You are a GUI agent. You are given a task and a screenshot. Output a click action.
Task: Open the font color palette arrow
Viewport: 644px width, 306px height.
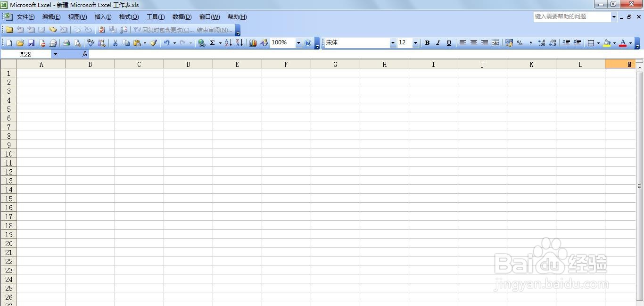click(x=630, y=43)
